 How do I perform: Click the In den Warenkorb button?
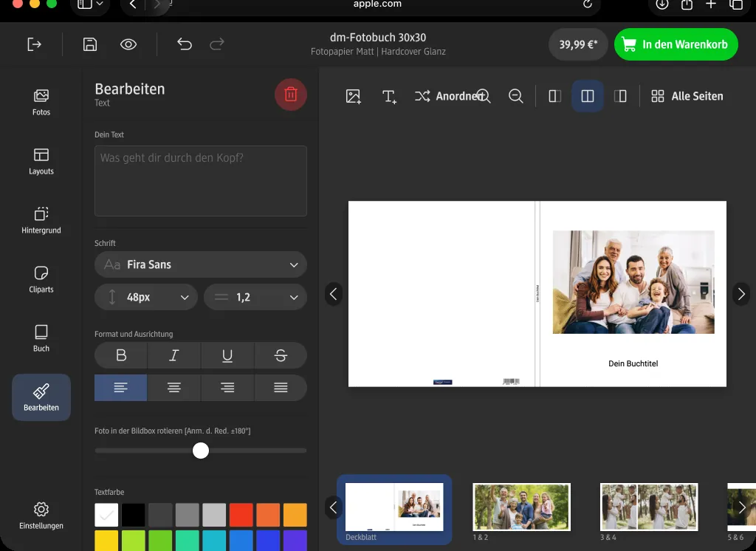point(676,44)
